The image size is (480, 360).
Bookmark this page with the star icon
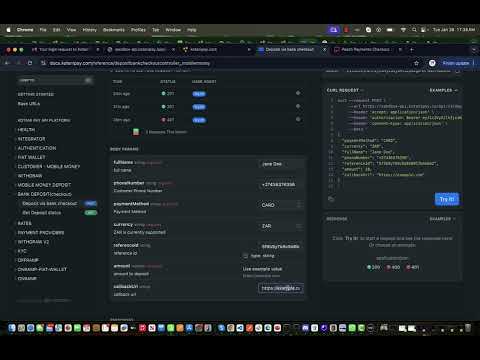416,63
